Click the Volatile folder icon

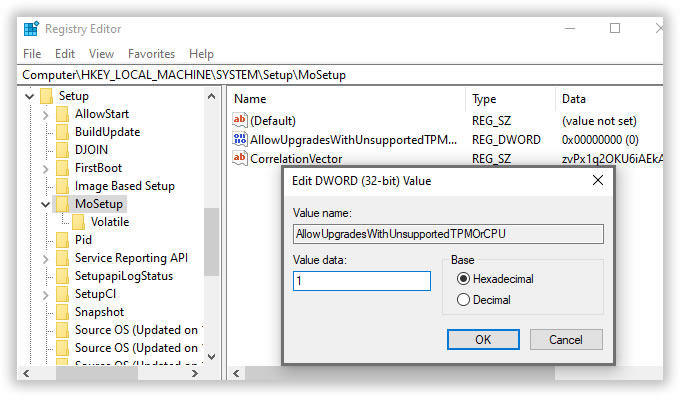click(x=78, y=222)
